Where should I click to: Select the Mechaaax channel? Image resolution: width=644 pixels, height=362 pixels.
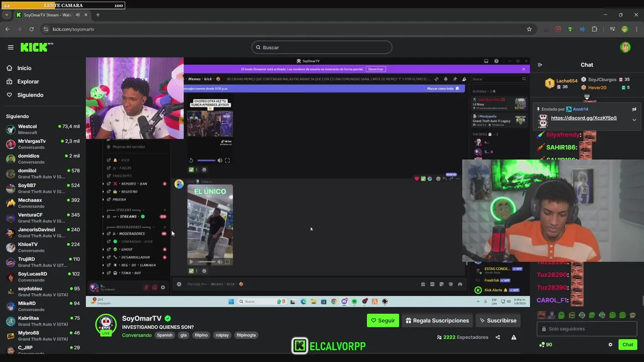(43, 203)
